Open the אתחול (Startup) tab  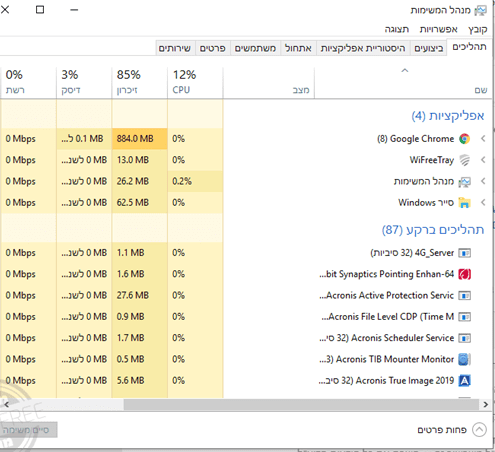point(298,48)
